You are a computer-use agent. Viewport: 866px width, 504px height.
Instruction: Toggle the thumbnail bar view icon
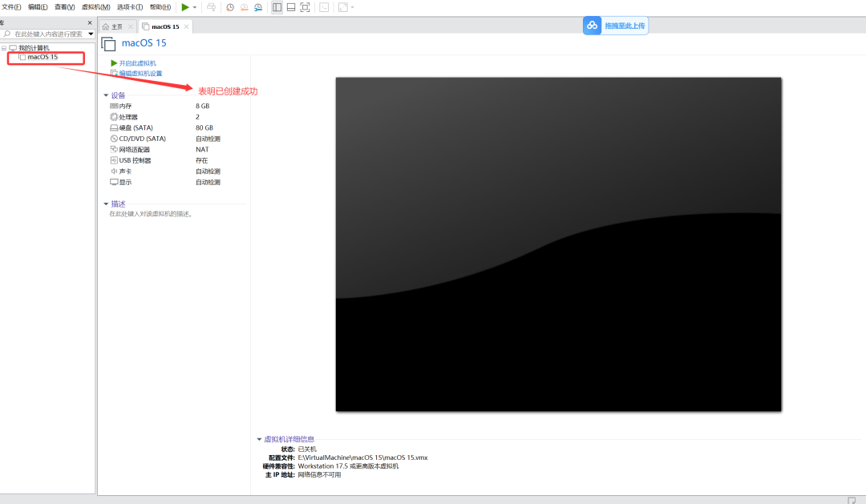pos(290,7)
